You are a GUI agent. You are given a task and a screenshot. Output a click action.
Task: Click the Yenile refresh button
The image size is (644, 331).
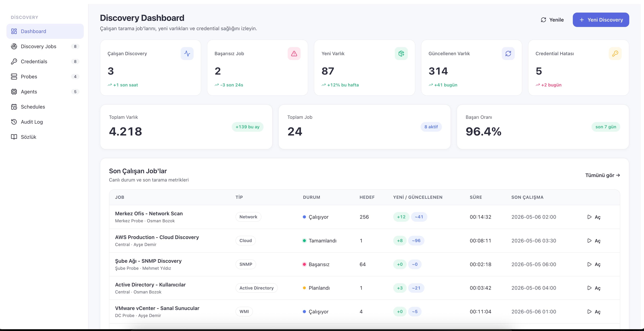point(552,20)
